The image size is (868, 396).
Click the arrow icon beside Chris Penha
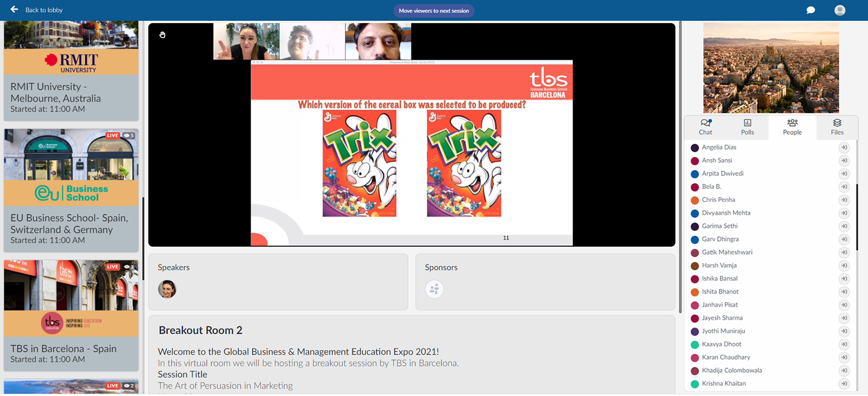(x=844, y=200)
